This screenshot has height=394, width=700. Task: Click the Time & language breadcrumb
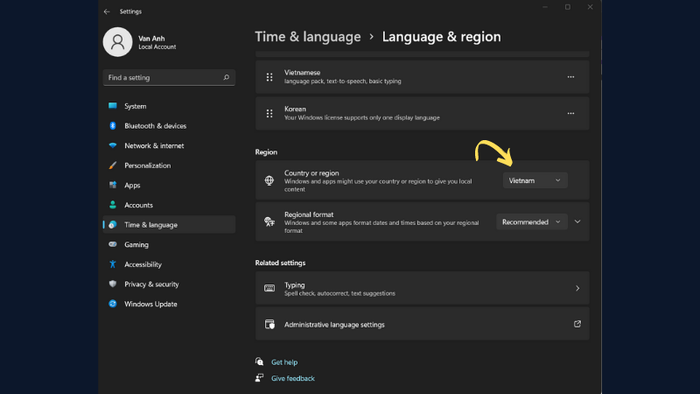[x=308, y=37]
